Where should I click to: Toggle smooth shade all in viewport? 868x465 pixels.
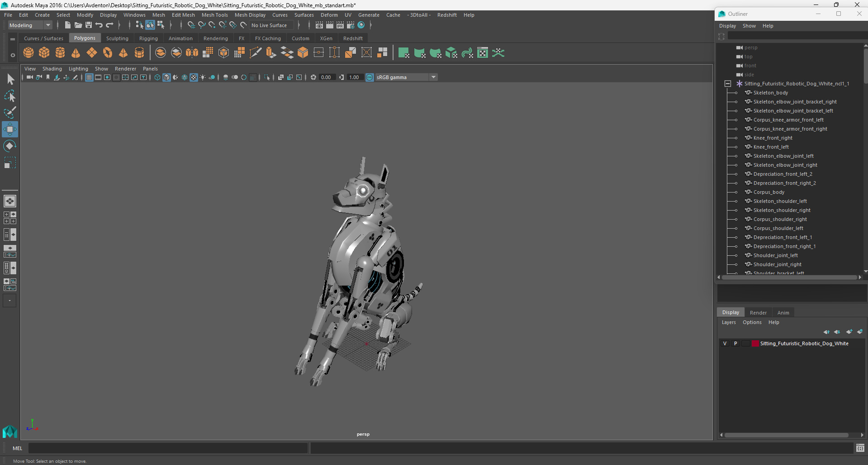pyautogui.click(x=166, y=77)
